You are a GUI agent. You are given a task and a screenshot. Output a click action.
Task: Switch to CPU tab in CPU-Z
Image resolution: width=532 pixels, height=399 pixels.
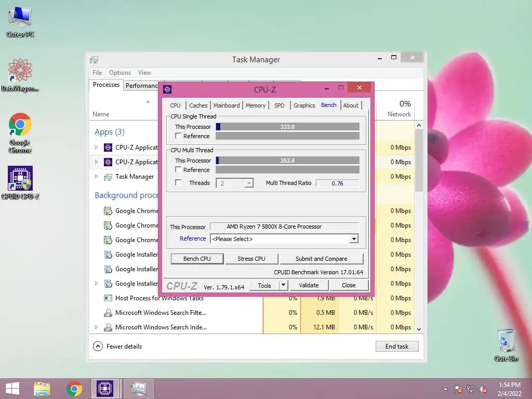coord(175,105)
